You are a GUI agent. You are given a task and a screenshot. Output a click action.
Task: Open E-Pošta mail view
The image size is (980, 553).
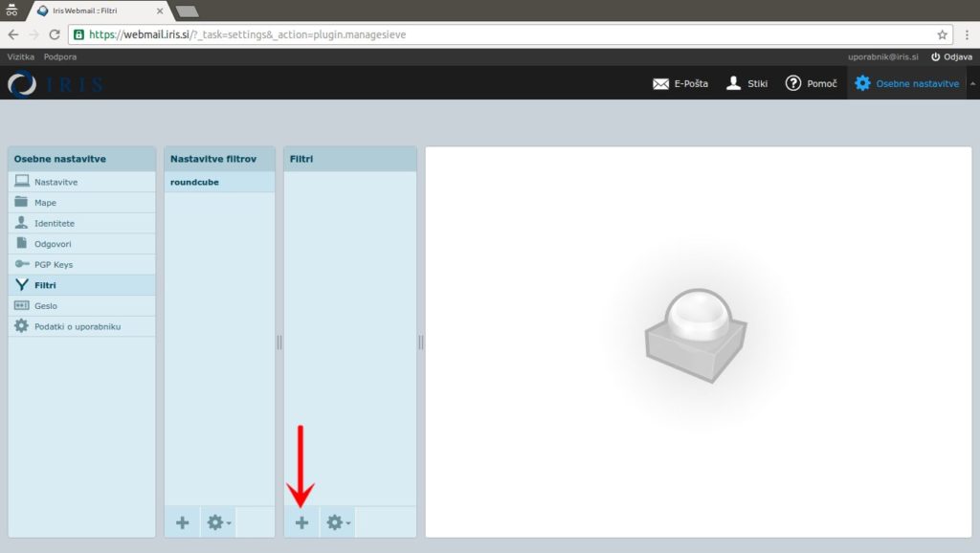(x=680, y=83)
